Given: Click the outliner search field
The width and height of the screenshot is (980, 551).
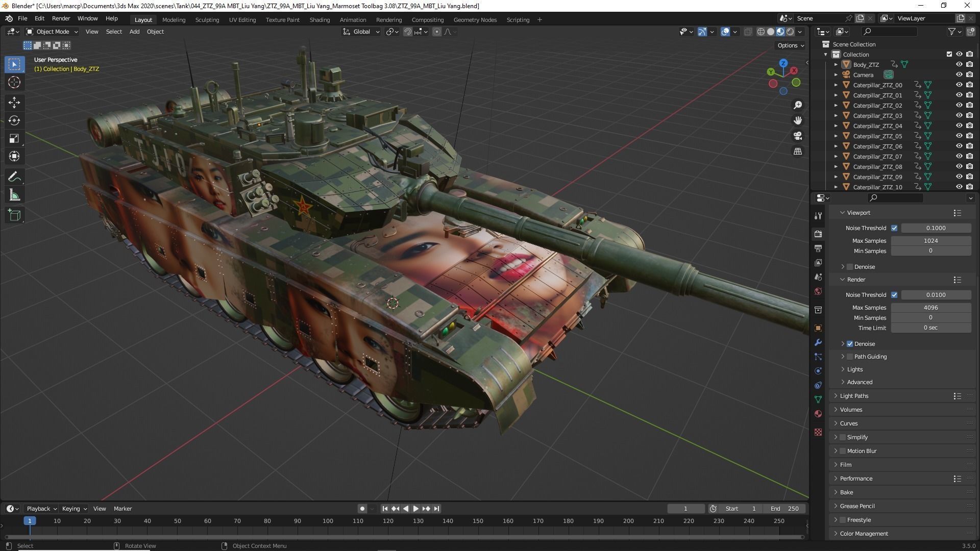Looking at the screenshot, I should tap(888, 32).
